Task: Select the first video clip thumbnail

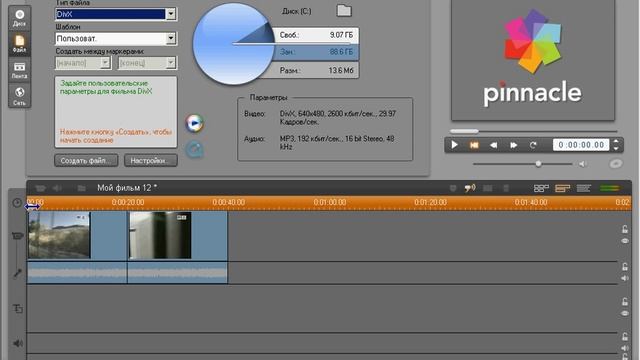Action: pos(60,235)
